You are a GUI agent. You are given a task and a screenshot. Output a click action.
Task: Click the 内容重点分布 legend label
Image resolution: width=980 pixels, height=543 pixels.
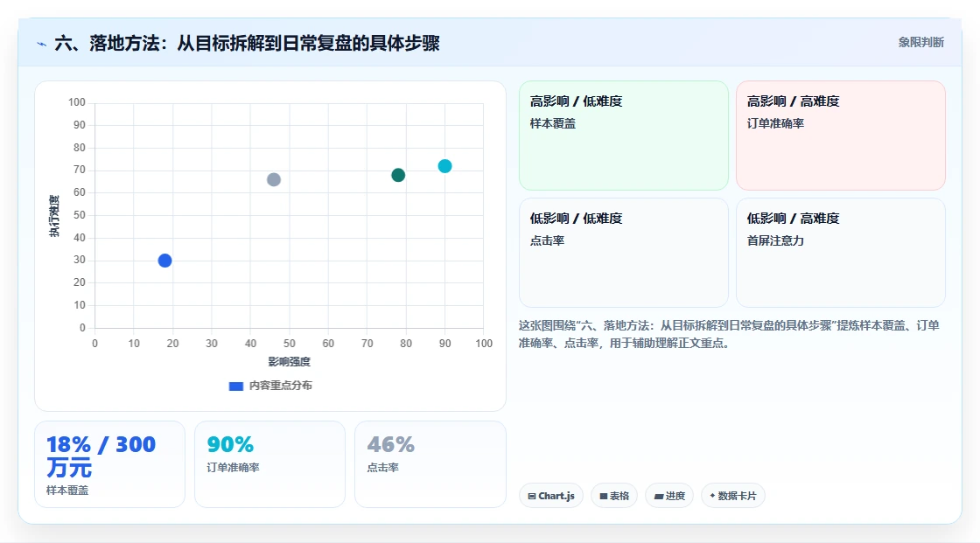pos(281,386)
